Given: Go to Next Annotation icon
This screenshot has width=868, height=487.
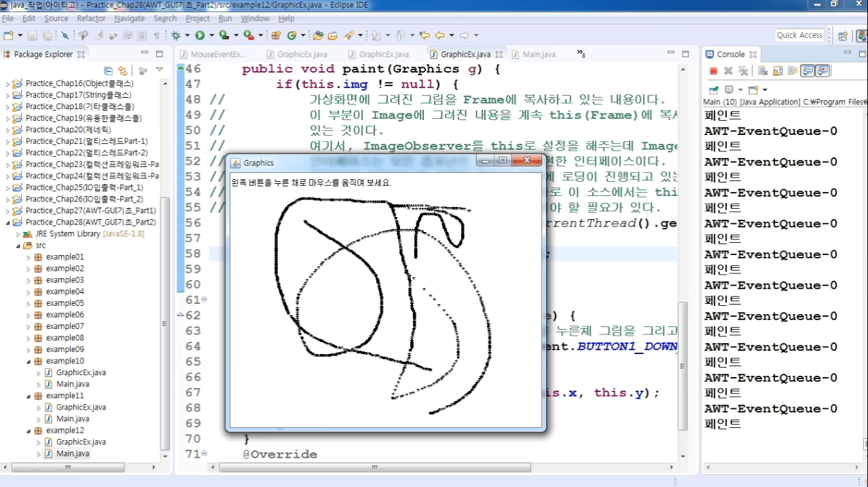Looking at the screenshot, I should point(376,35).
